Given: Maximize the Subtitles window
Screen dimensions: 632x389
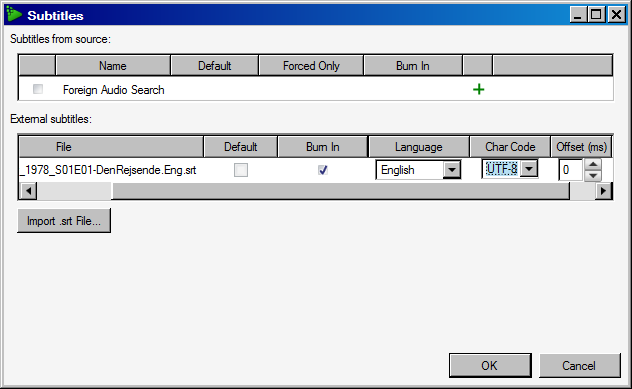Looking at the screenshot, I should [x=596, y=15].
